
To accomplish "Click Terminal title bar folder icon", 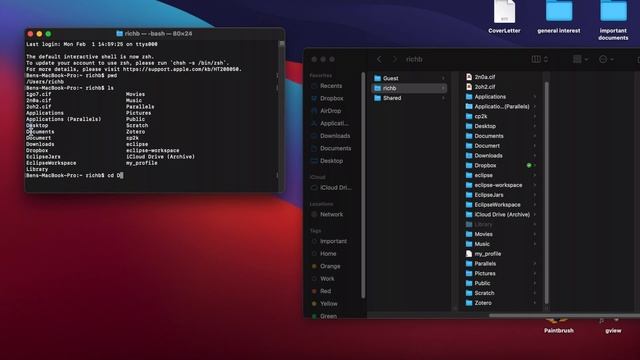I will (x=119, y=33).
